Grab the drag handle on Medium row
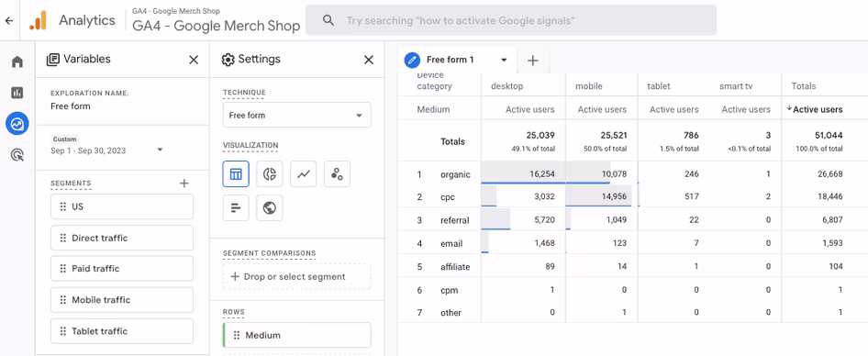This screenshot has height=356, width=868. [237, 335]
